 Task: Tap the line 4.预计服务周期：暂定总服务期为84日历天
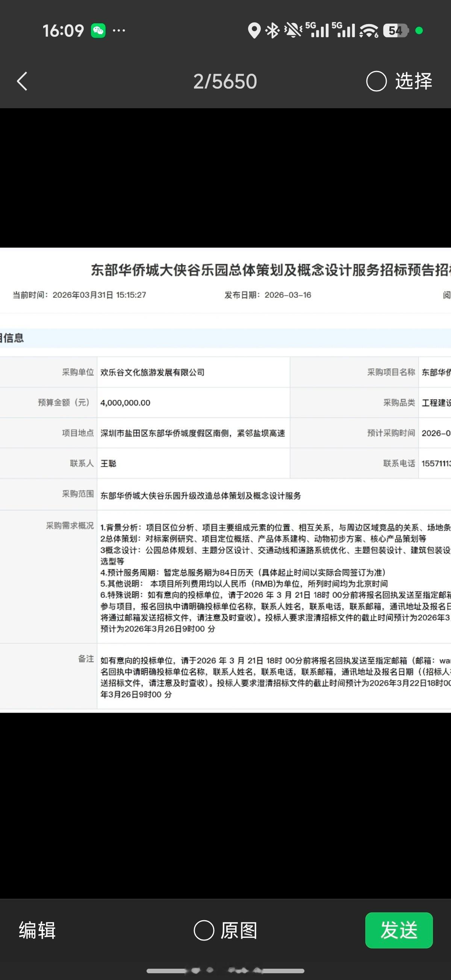pos(243,572)
